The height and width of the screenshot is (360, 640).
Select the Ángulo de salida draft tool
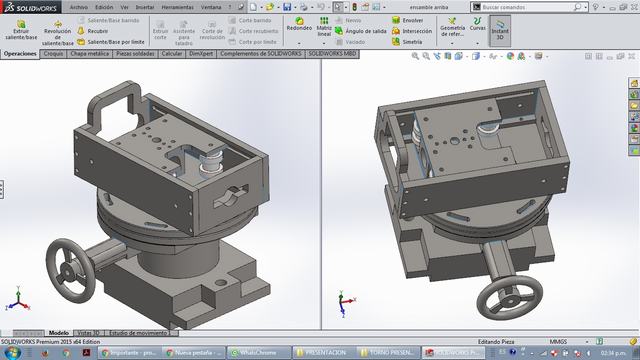tap(360, 31)
